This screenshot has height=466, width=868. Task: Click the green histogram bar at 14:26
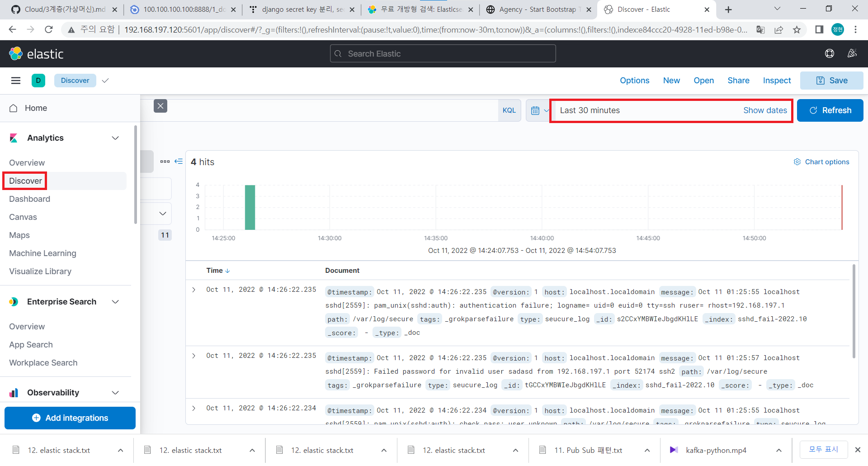(x=250, y=207)
